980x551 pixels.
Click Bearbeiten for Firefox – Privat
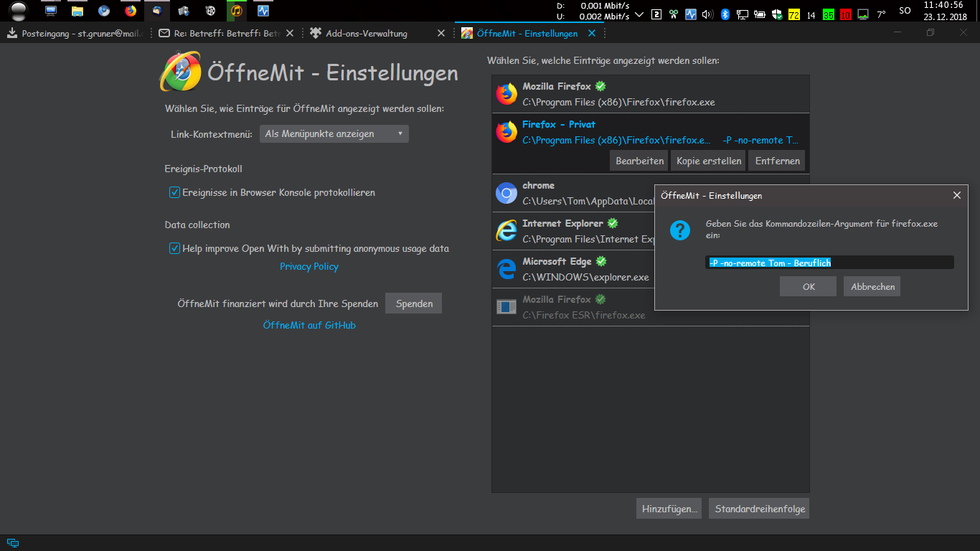point(639,161)
